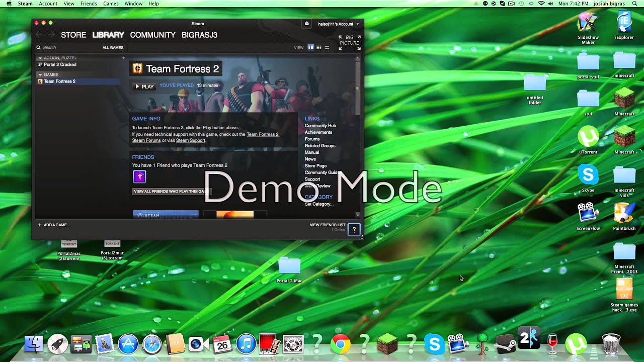The height and width of the screenshot is (362, 644).
Task: Select Slideshow Maker desktop icon
Action: point(588,28)
